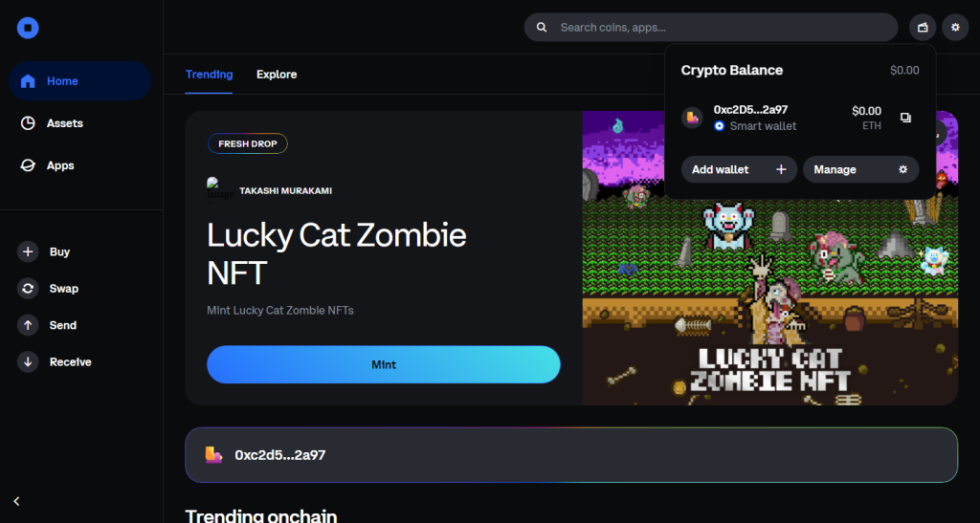Switch to the Trending tab
The image size is (980, 523).
[209, 75]
